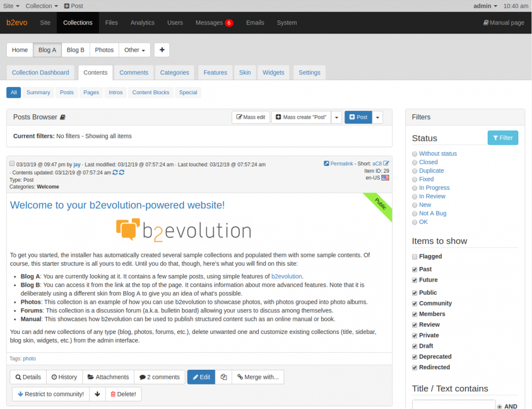The height and width of the screenshot is (409, 532).
Task: Open post Details
Action: 28,377
